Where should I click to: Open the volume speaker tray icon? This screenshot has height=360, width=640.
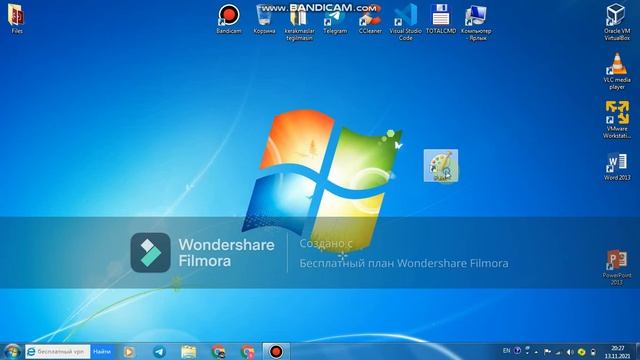[570, 351]
